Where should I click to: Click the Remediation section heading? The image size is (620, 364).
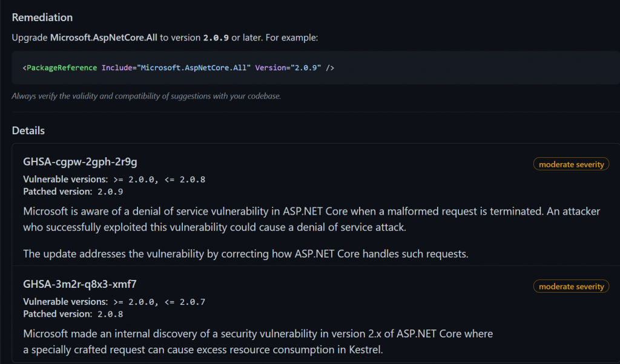(x=42, y=18)
